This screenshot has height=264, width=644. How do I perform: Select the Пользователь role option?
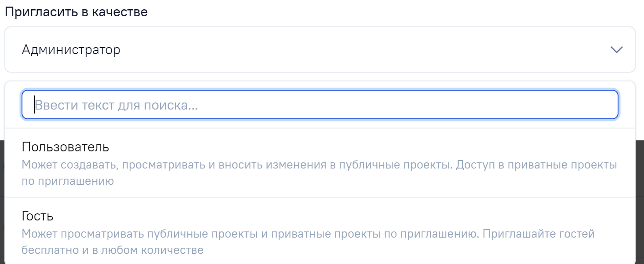tap(320, 163)
